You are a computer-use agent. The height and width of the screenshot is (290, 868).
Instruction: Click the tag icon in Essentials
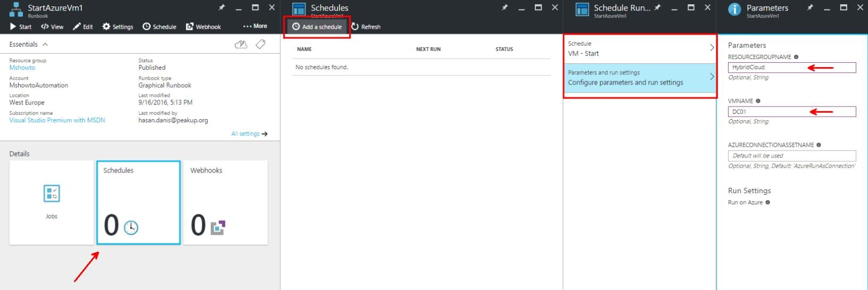coord(261,45)
